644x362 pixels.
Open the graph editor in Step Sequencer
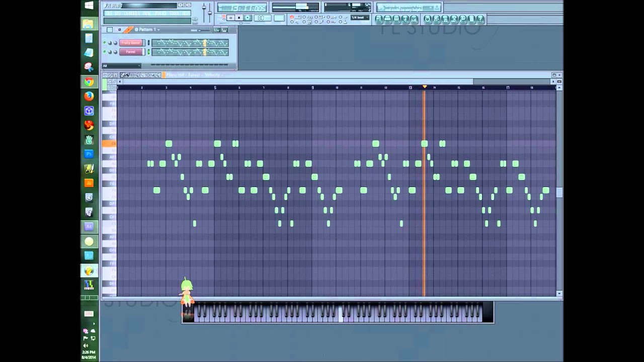pyautogui.click(x=216, y=30)
